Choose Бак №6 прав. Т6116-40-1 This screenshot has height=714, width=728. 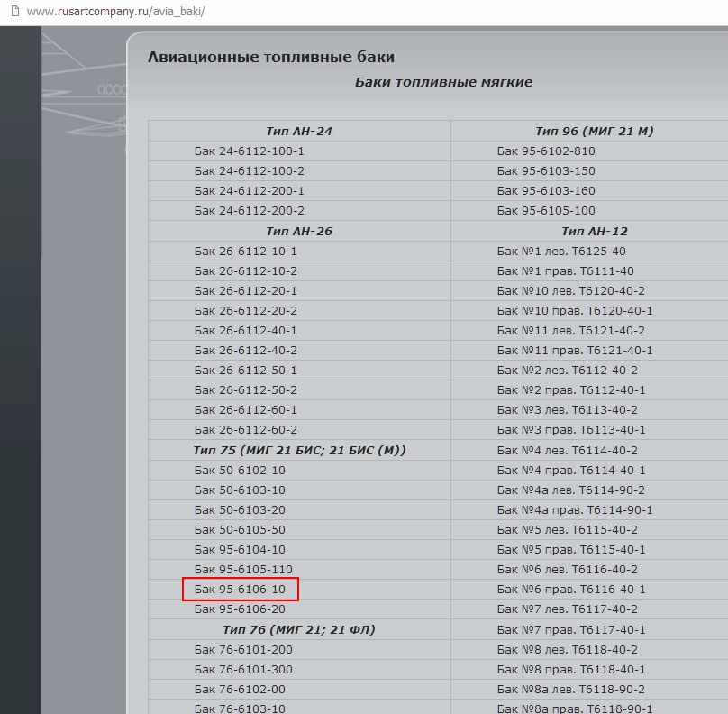[x=571, y=590]
